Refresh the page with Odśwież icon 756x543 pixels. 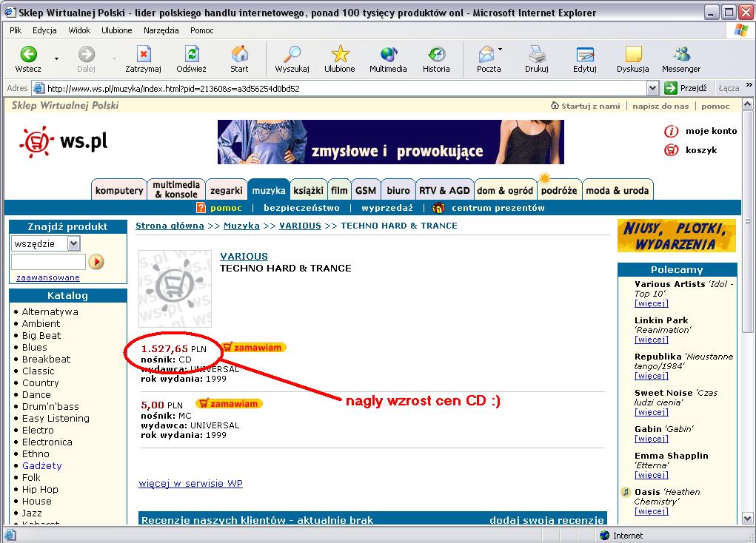click(192, 54)
